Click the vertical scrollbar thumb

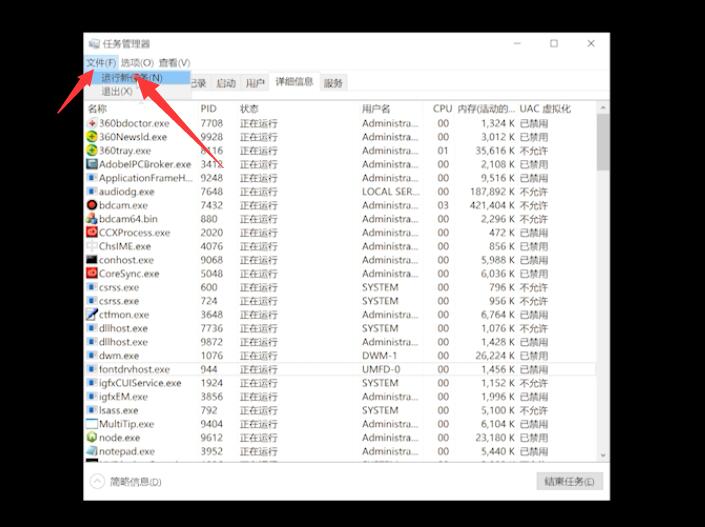(x=603, y=142)
